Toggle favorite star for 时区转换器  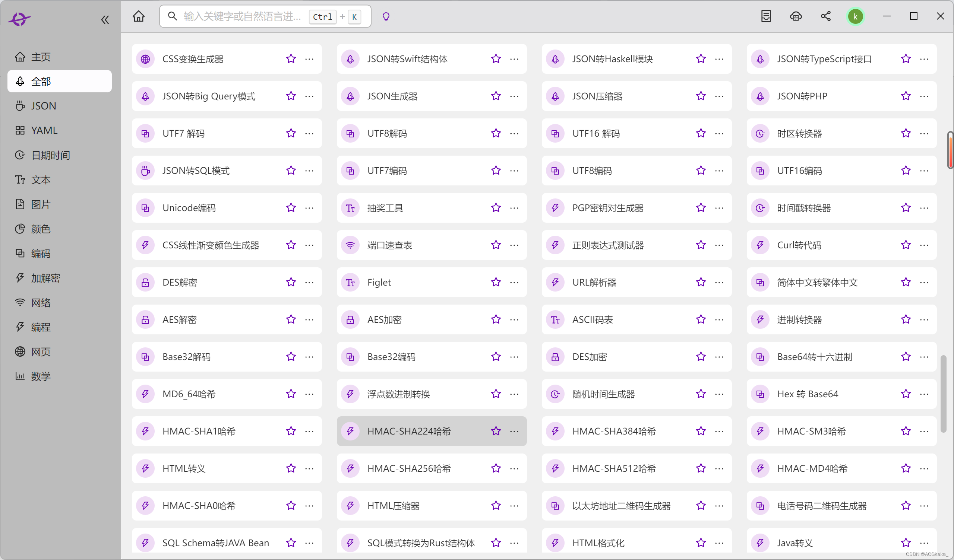click(906, 133)
